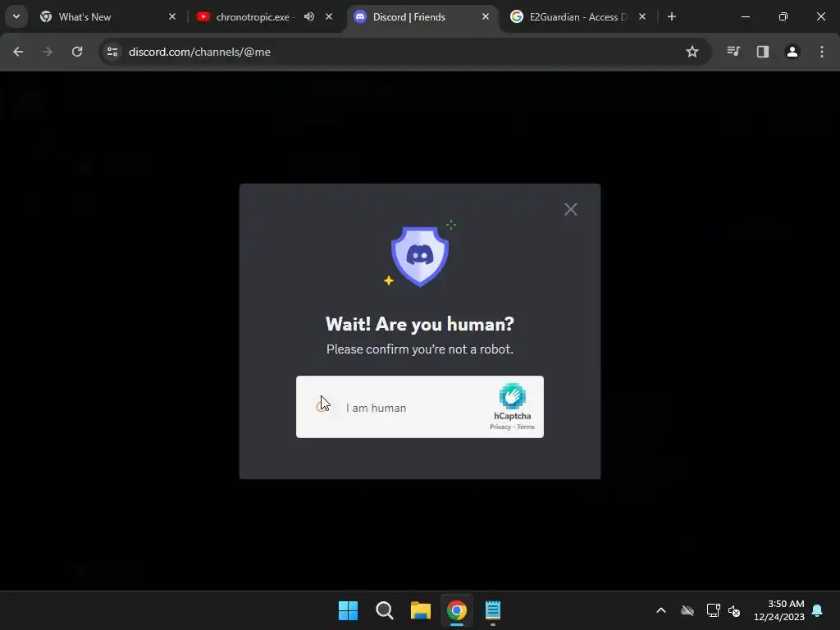The height and width of the screenshot is (630, 840).
Task: Open File Explorer from the taskbar
Action: tap(421, 610)
